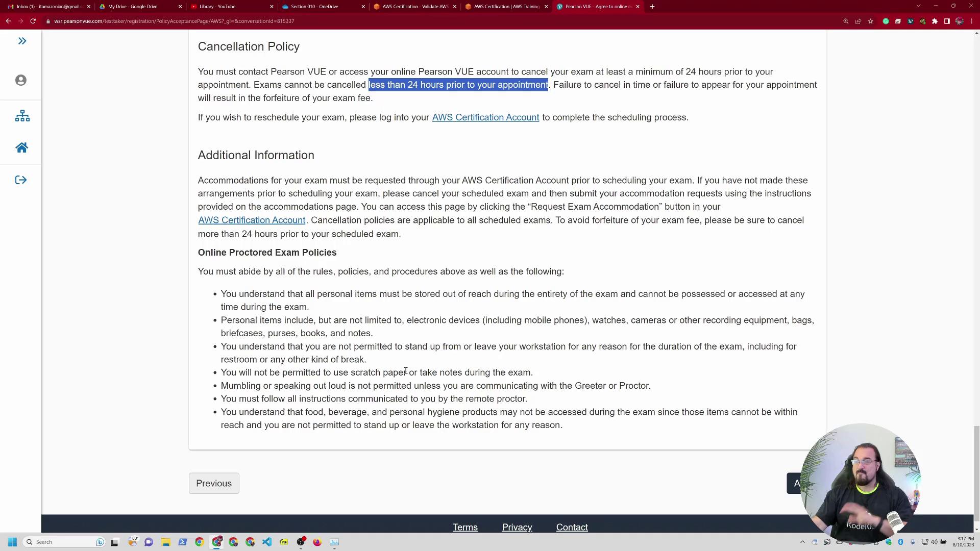Open AWS Certification Account link under Cancellation Policy
The image size is (980, 551).
[485, 117]
